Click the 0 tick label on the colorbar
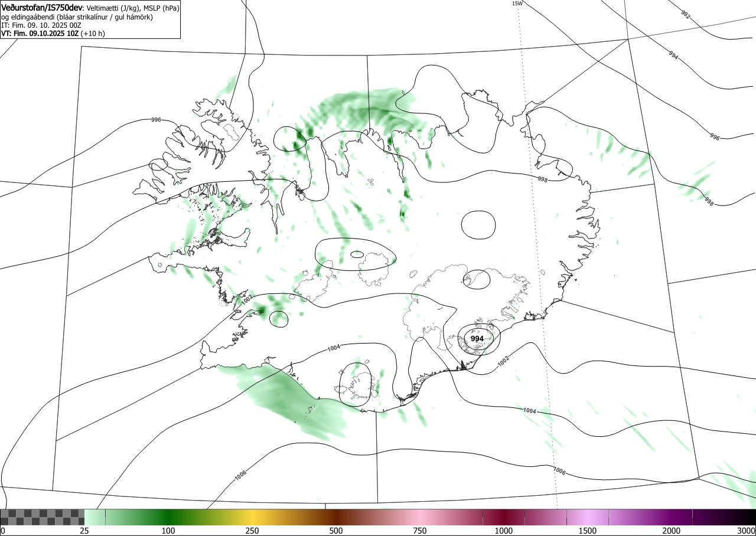Screen dimensions: 756x536 point(3,531)
